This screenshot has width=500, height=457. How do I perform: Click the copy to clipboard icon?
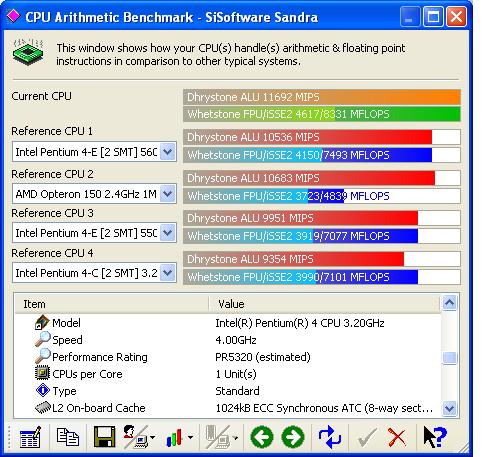pos(68,437)
